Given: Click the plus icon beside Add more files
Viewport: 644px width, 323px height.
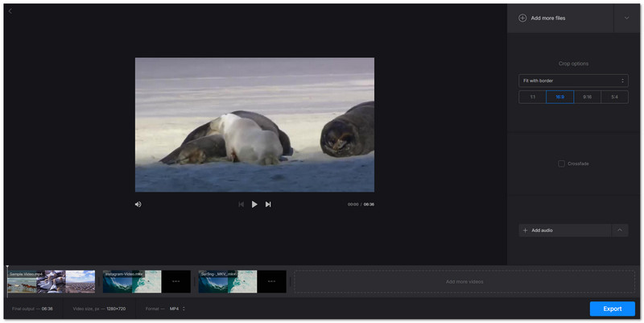Looking at the screenshot, I should (522, 18).
